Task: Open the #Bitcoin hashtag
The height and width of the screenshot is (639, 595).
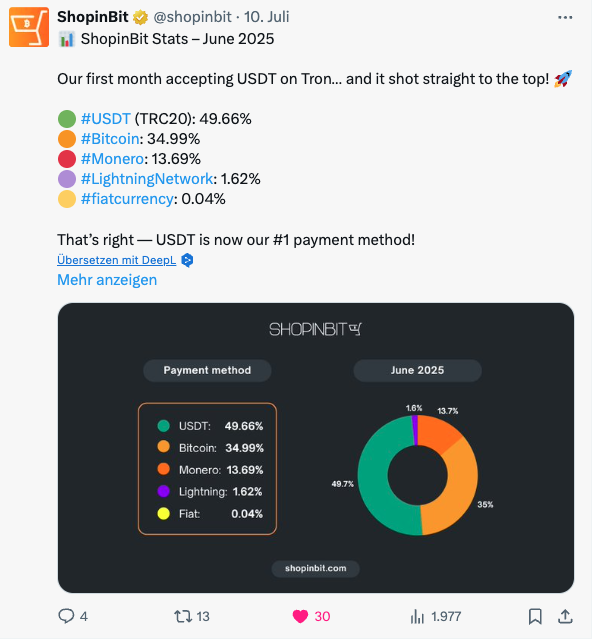Action: [110, 139]
